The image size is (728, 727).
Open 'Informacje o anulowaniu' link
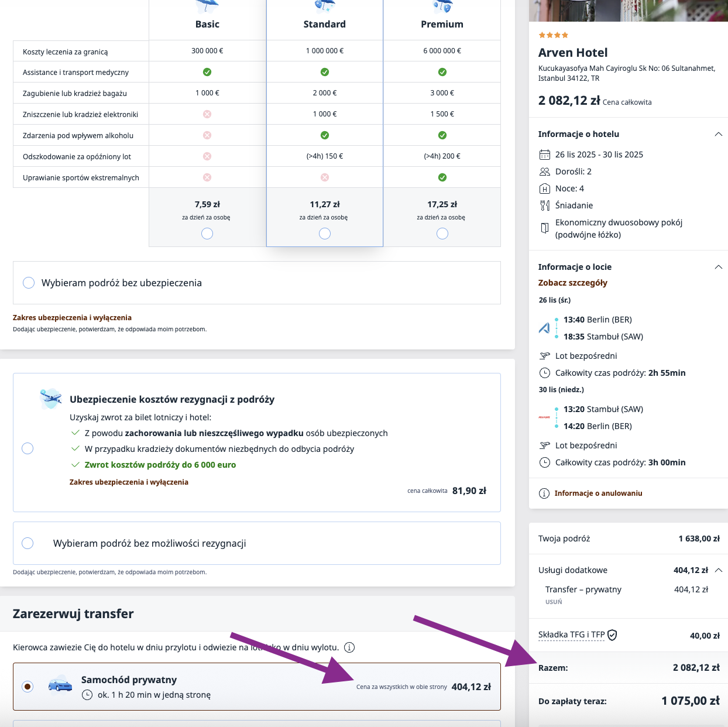click(x=598, y=493)
